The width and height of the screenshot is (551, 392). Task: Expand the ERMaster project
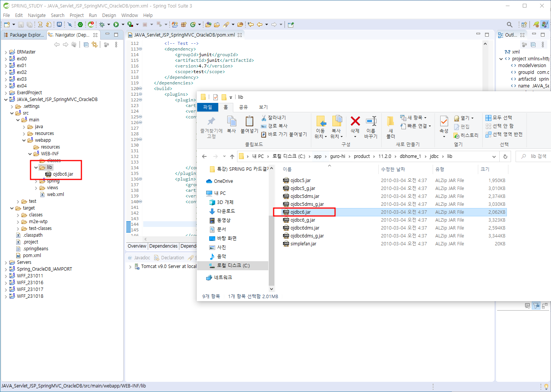(6, 52)
